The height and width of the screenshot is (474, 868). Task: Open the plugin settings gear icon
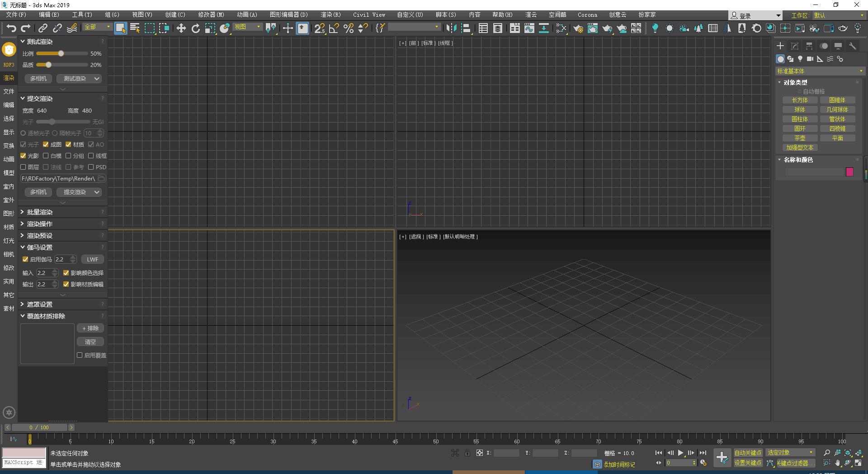(9, 412)
